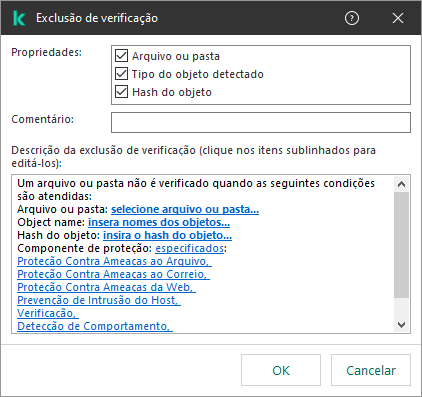422x397 pixels.
Task: Click the 'insera nomes dos objetos...' link
Action: tap(159, 222)
